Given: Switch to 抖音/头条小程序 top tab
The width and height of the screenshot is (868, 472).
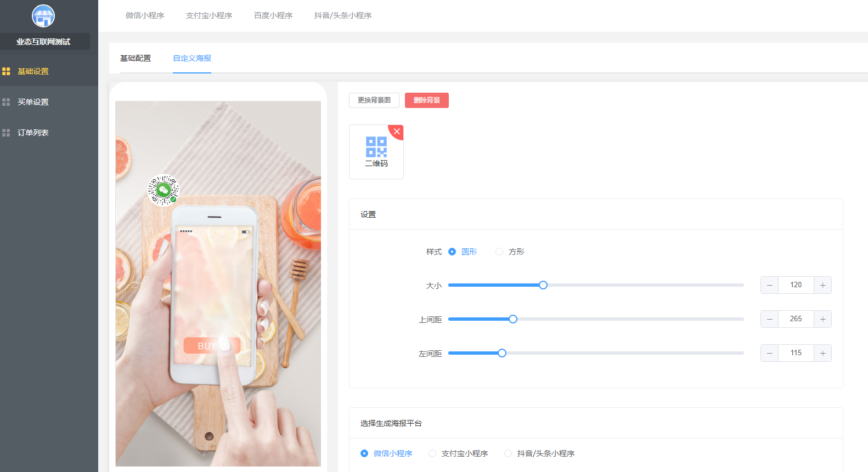Looking at the screenshot, I should 343,15.
